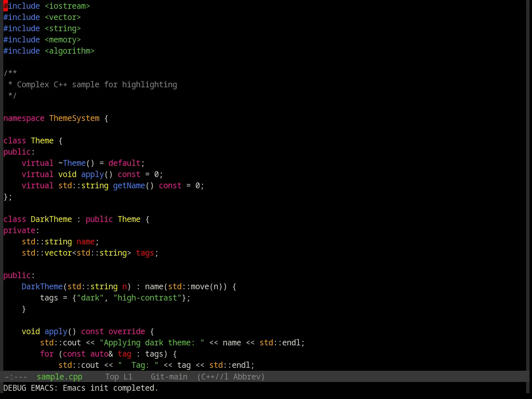The width and height of the screenshot is (532, 399).
Task: Click the L1 line number indicator
Action: click(128, 377)
